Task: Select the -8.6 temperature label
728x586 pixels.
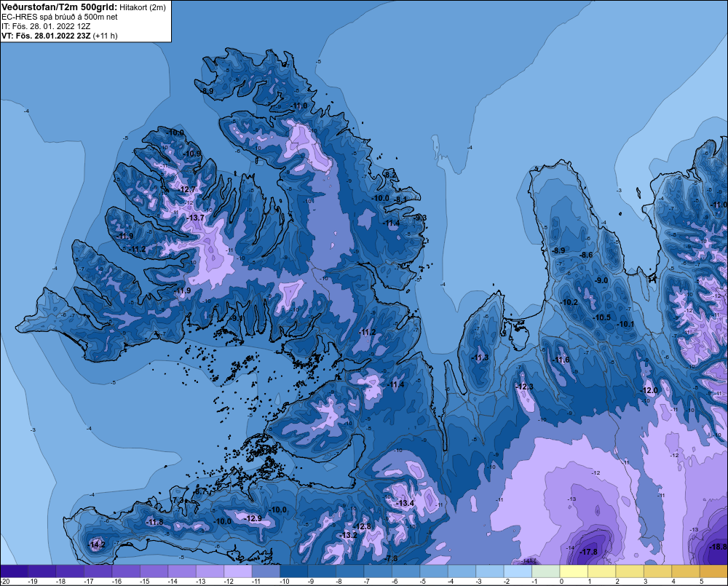Action: click(x=586, y=255)
